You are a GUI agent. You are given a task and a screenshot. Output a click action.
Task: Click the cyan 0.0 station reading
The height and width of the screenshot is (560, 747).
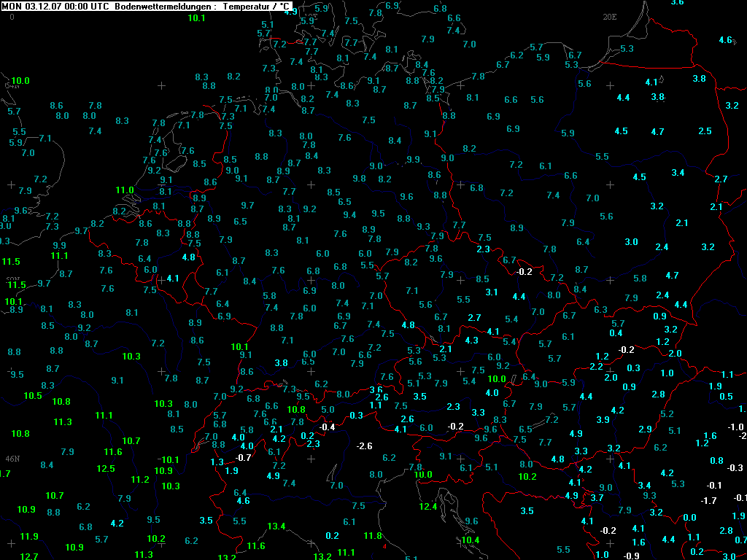(690, 518)
